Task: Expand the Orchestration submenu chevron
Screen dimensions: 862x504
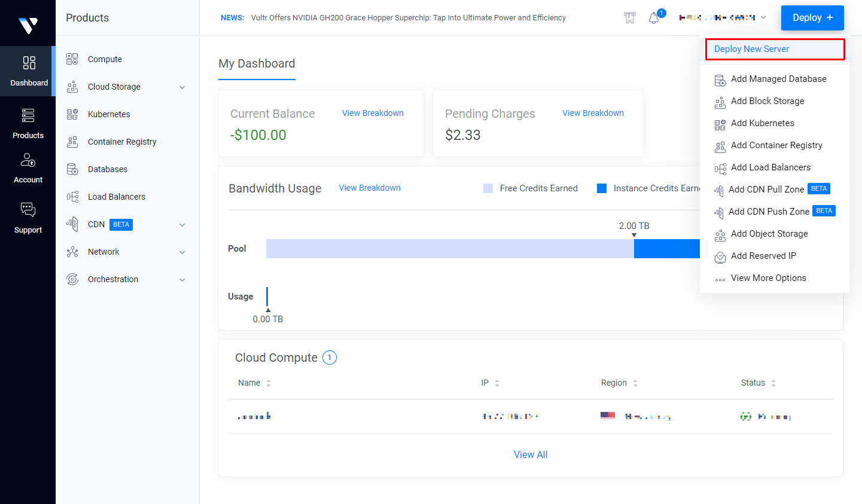Action: pyautogui.click(x=182, y=280)
